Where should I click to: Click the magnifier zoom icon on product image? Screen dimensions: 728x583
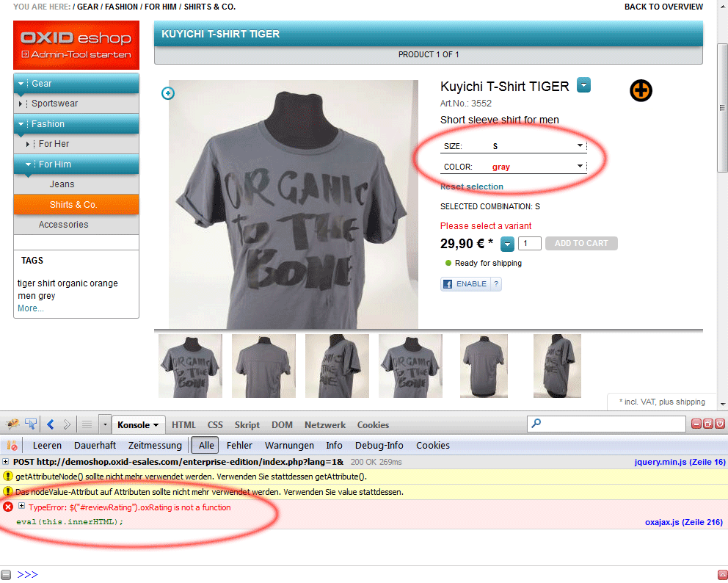(168, 93)
